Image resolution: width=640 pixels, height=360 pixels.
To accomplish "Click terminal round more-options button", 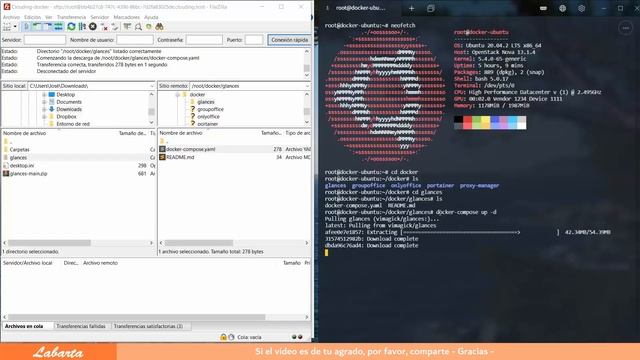I will [626, 28].
